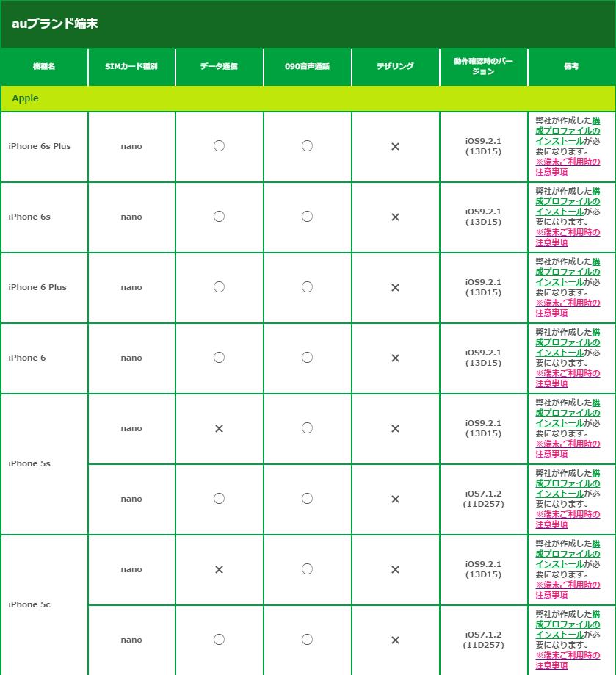Open 構成プロファイルのインストール link in iPhone 5c iOS9.2.1 row
Image resolution: width=616 pixels, height=675 pixels.
point(568,555)
